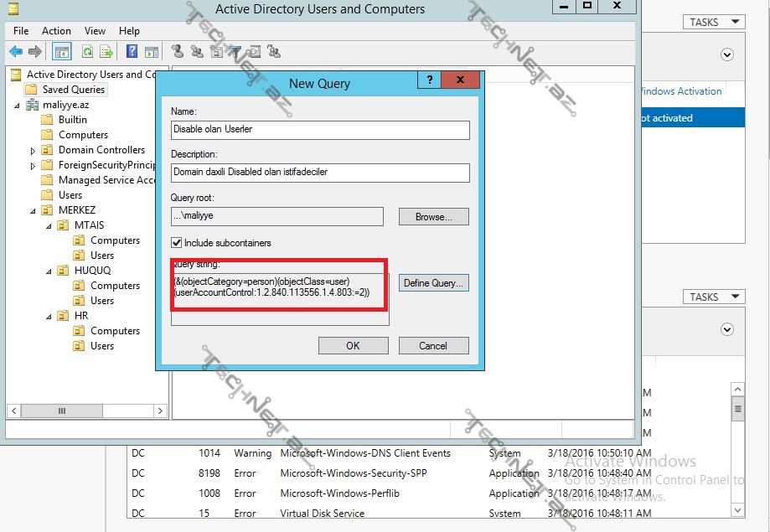Viewport: 770px width, 532px height.
Task: Click the Filter Options funnel icon
Action: tap(235, 52)
